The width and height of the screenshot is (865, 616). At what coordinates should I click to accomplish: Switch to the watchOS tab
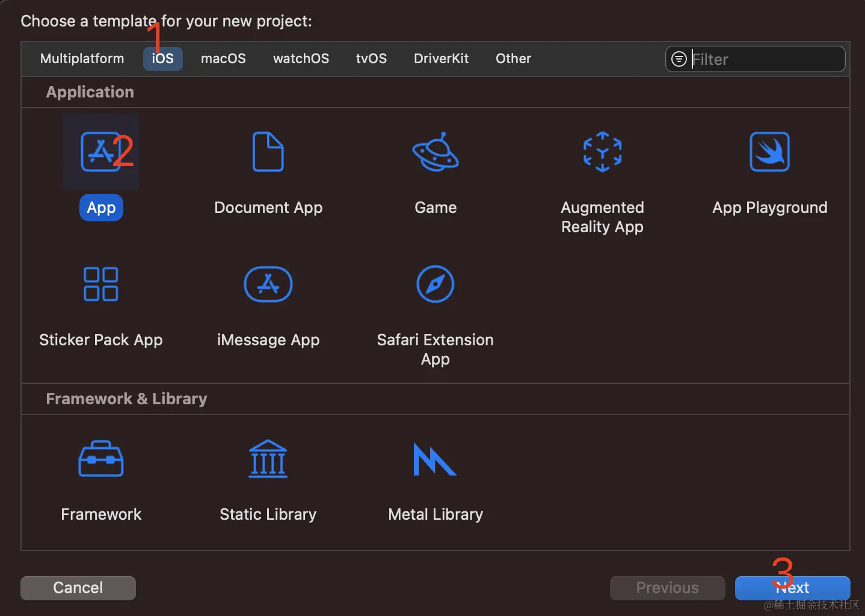point(301,59)
